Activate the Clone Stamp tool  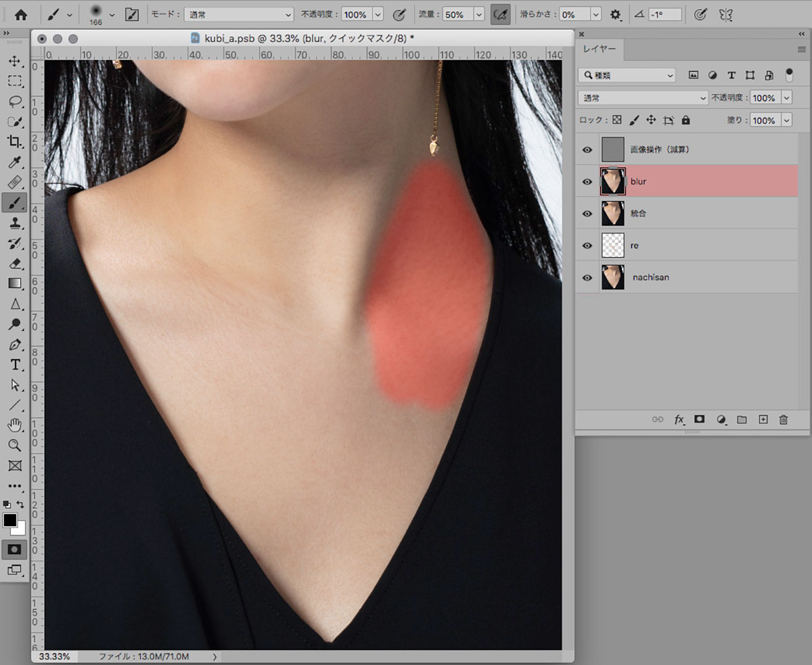click(x=14, y=223)
